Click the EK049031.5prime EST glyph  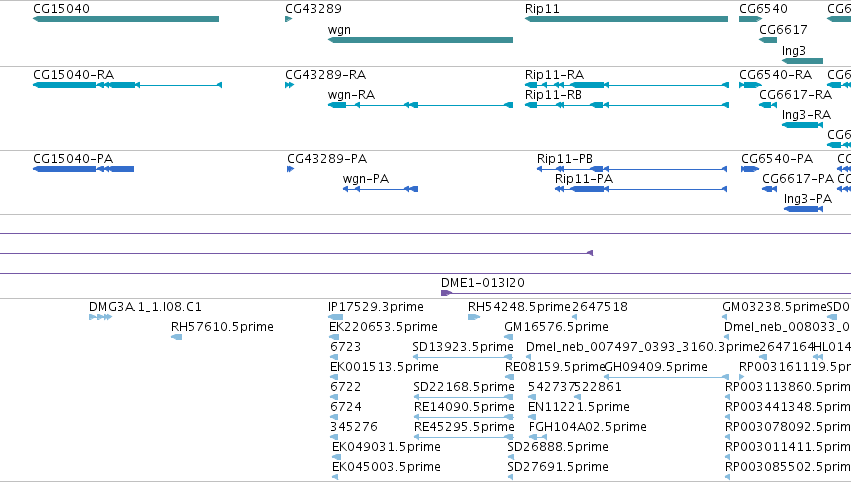(336, 457)
